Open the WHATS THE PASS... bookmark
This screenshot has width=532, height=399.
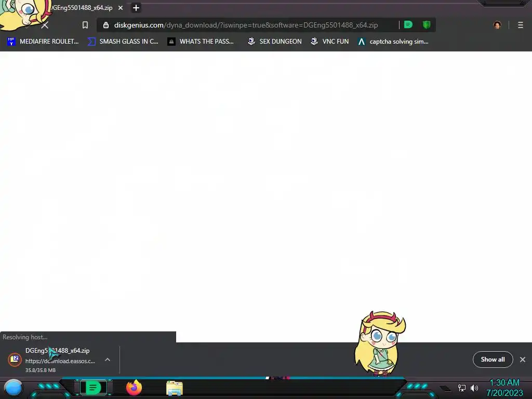pyautogui.click(x=201, y=42)
